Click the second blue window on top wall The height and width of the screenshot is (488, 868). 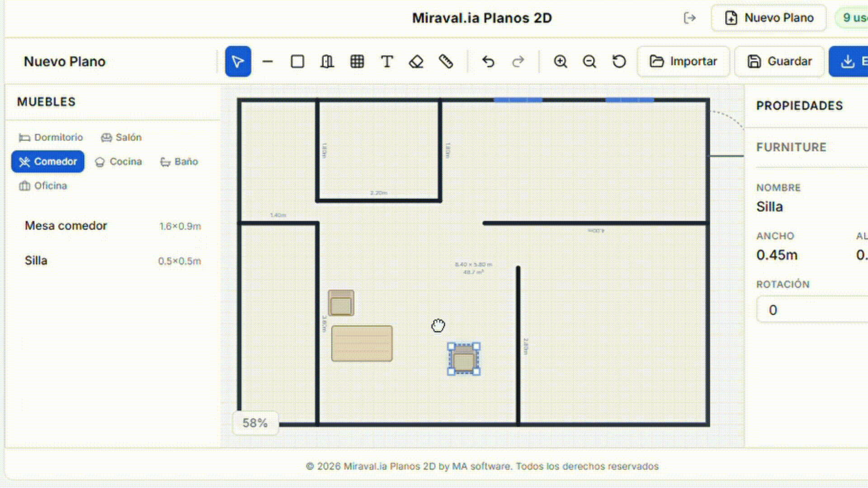(630, 99)
